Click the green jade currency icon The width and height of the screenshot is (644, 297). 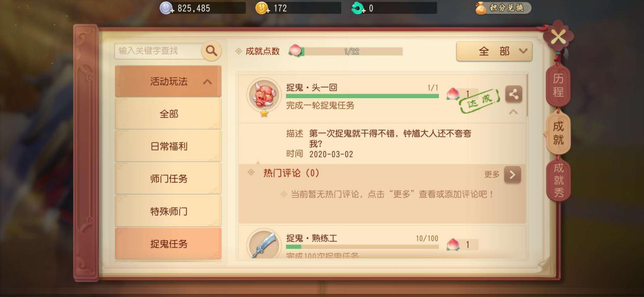tap(358, 8)
